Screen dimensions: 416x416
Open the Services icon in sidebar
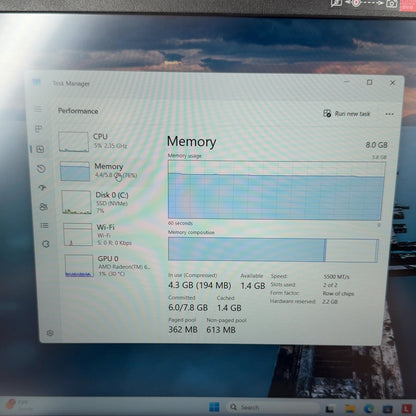click(x=46, y=244)
